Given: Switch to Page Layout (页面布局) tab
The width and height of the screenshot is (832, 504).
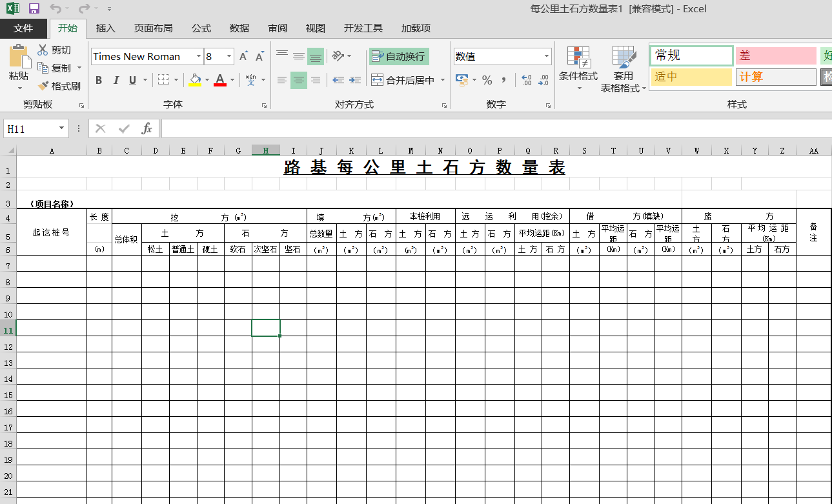Looking at the screenshot, I should tap(154, 28).
